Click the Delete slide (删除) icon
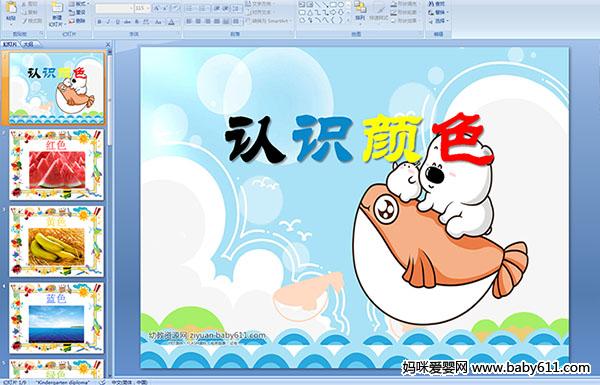 click(x=77, y=21)
